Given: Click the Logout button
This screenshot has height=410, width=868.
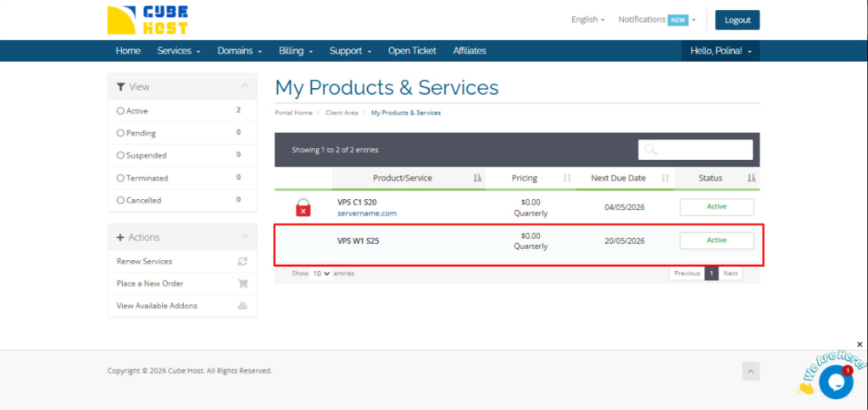Looking at the screenshot, I should (737, 19).
